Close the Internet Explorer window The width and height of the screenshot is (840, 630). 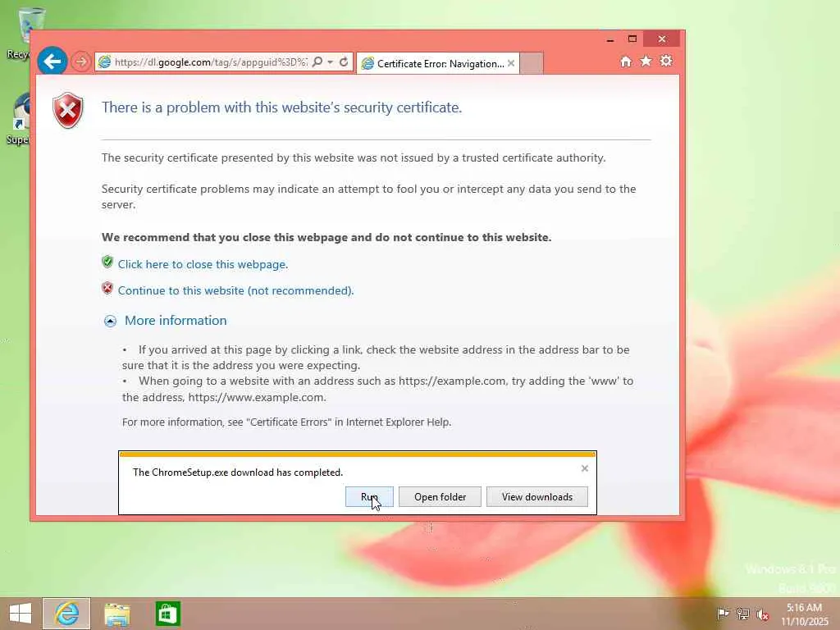coord(662,39)
